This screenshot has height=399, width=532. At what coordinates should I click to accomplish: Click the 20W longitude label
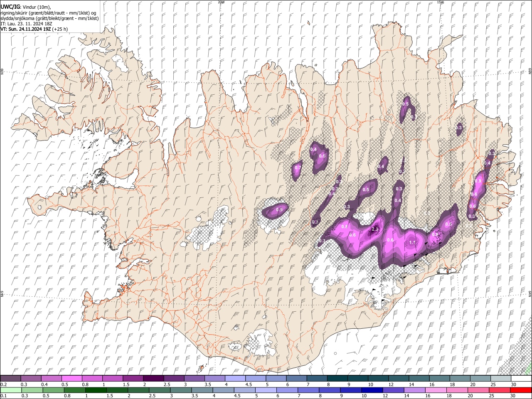221,2
